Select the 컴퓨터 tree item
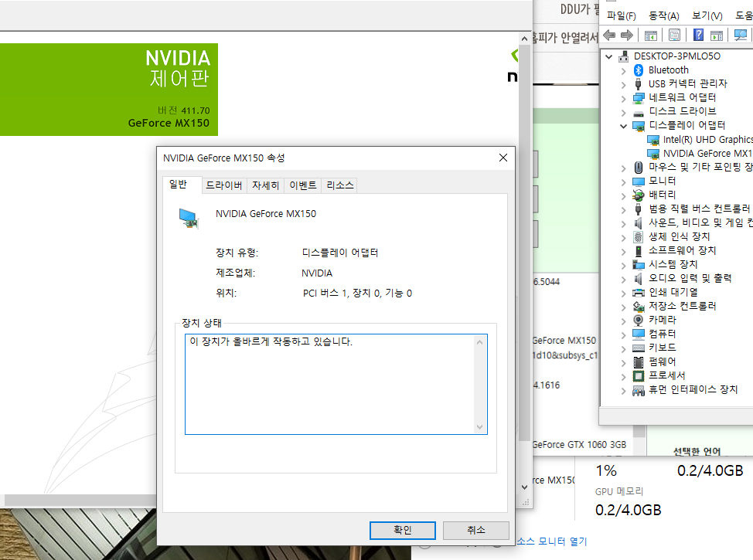This screenshot has height=560, width=753. tap(663, 334)
